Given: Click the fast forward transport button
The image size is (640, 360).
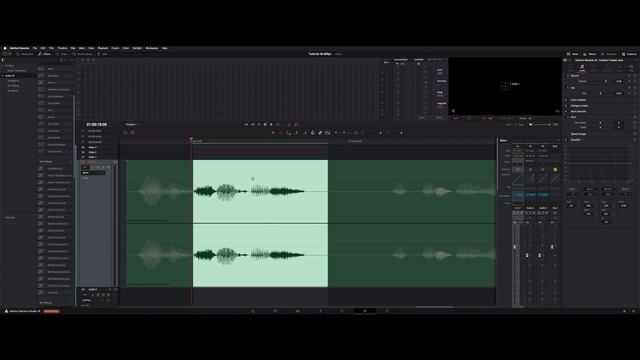Looking at the screenshot, I should pyautogui.click(x=253, y=124).
